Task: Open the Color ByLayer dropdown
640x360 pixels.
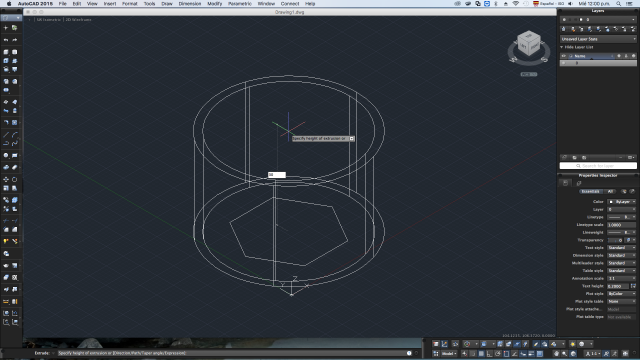Action: (x=622, y=202)
